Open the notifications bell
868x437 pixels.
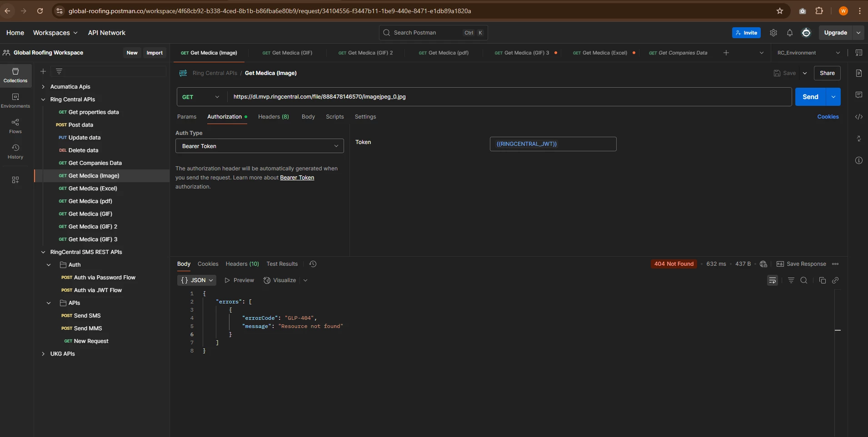(x=790, y=33)
